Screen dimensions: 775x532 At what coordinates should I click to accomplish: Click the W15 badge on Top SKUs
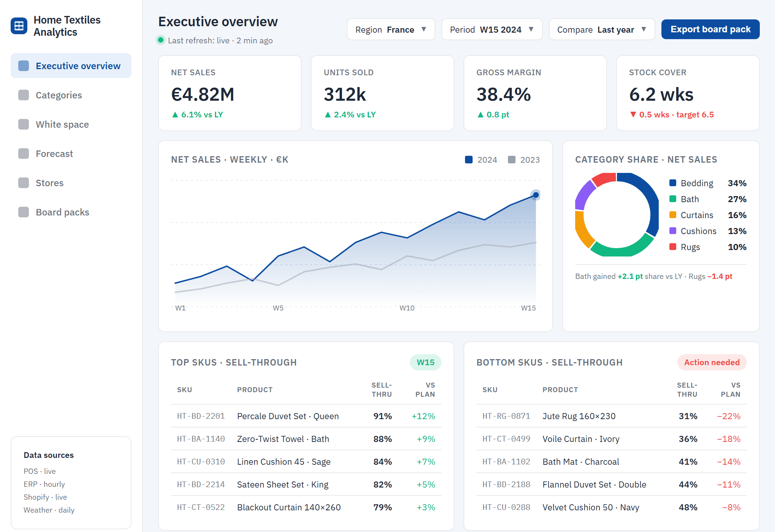click(425, 363)
